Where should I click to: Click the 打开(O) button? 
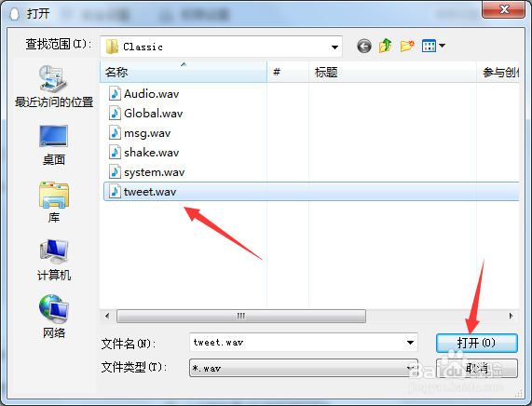click(x=477, y=343)
